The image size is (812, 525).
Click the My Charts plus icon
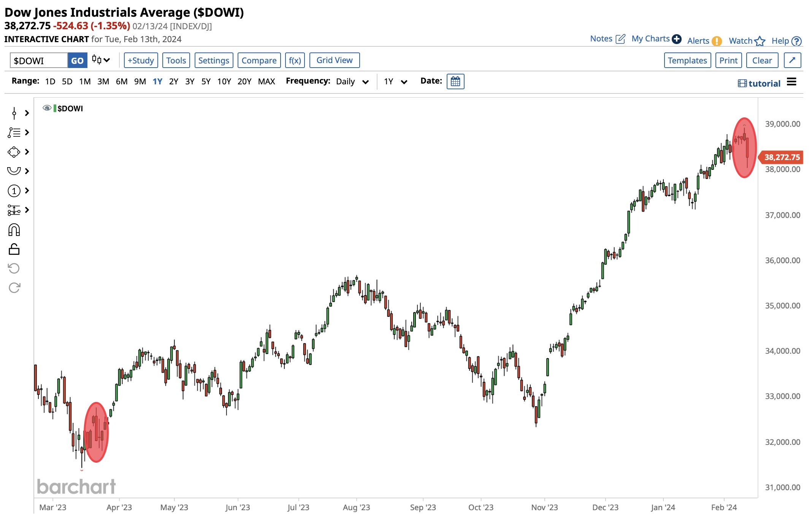[x=677, y=39]
